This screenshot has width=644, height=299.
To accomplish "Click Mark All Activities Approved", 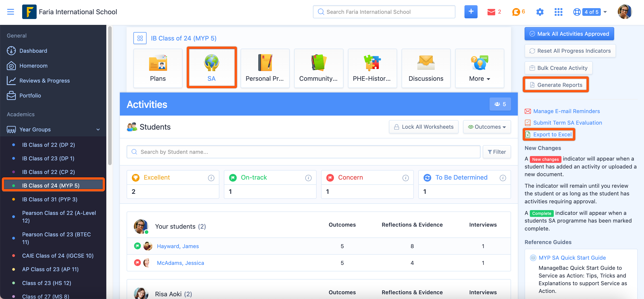I will 569,34.
